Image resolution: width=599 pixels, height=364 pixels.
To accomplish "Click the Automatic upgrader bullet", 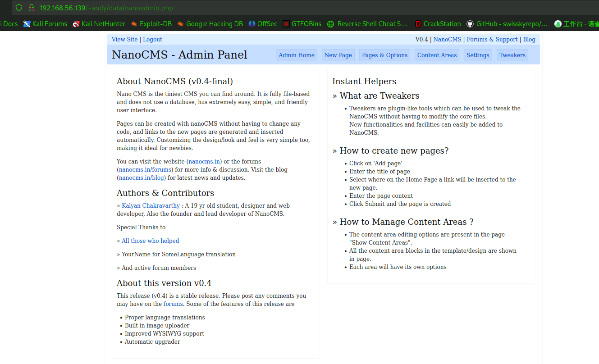I will point(152,341).
